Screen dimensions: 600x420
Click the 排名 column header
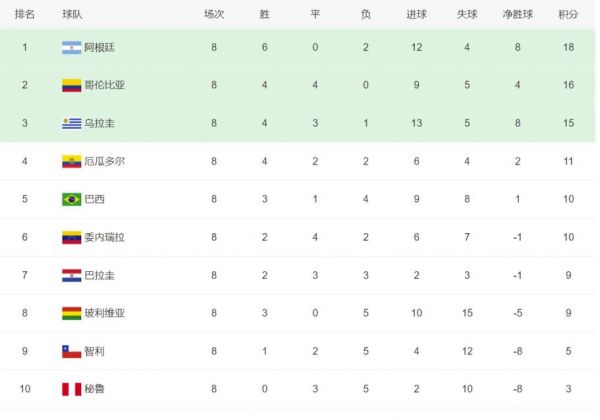pos(24,15)
